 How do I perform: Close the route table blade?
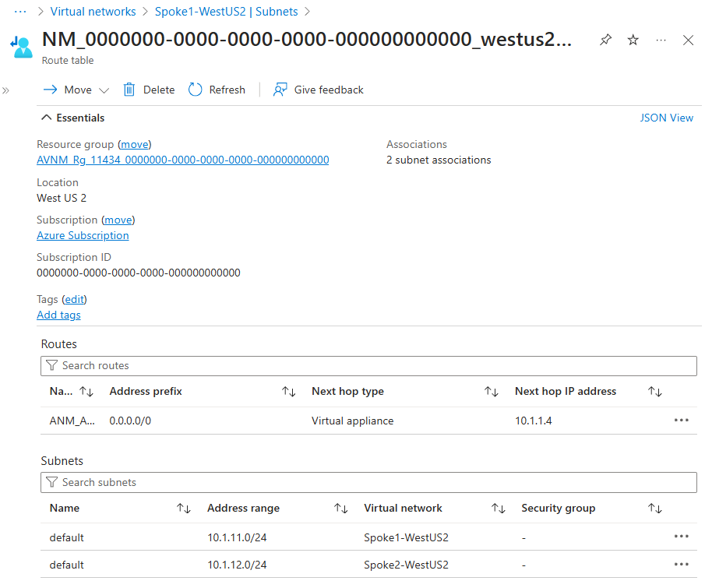(x=688, y=40)
